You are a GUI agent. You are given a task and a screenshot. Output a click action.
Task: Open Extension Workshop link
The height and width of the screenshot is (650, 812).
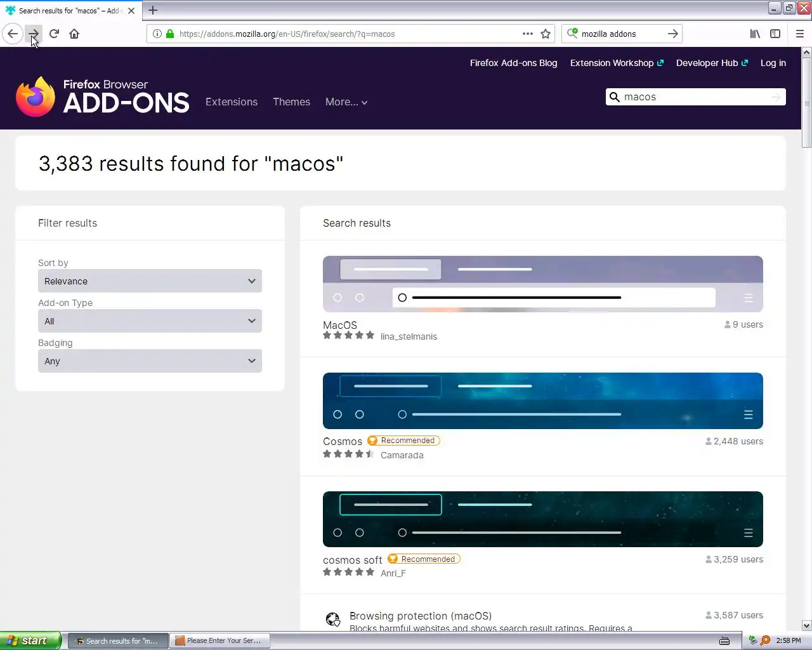coord(617,63)
